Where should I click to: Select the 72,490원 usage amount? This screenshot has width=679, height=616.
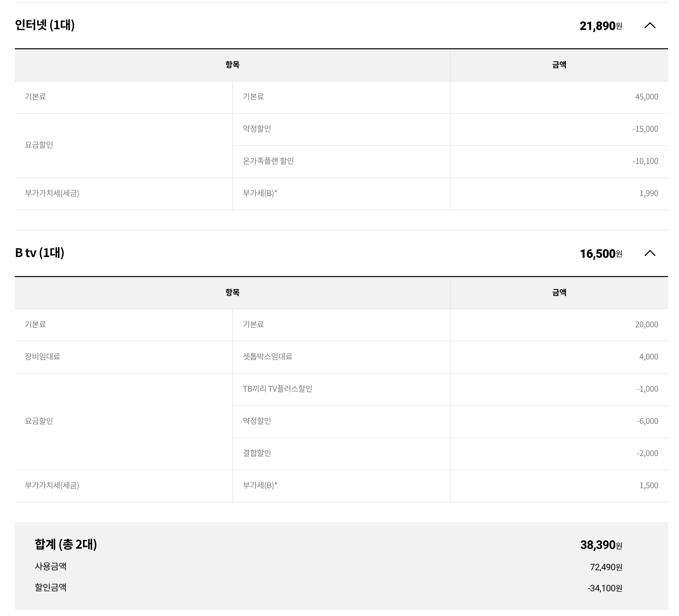pos(606,567)
